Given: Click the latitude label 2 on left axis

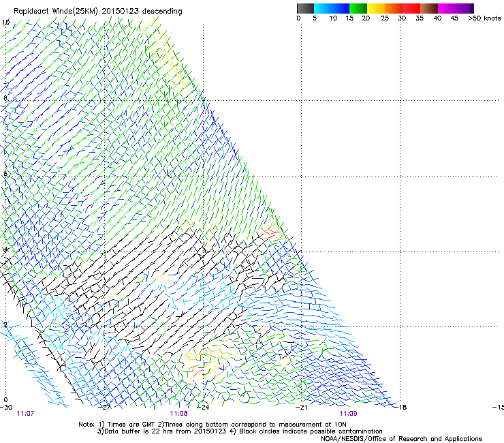Looking at the screenshot, I should [5, 324].
